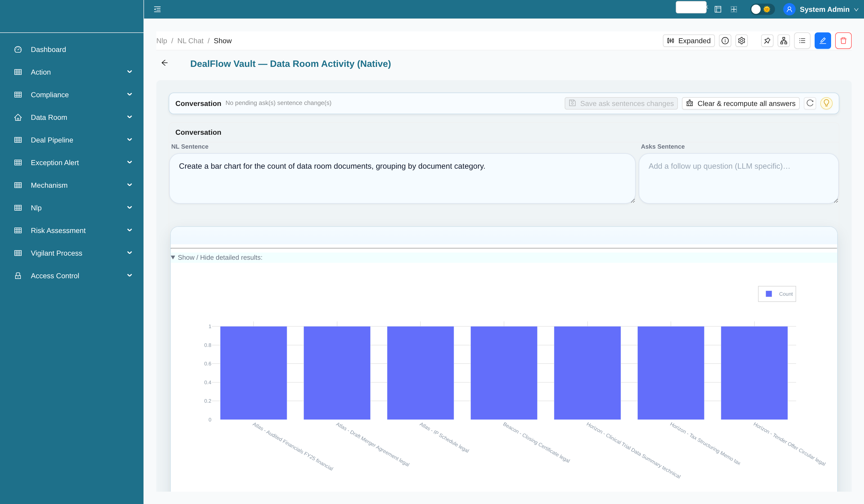
Task: Click the DealFlow Vault page title
Action: pos(290,64)
